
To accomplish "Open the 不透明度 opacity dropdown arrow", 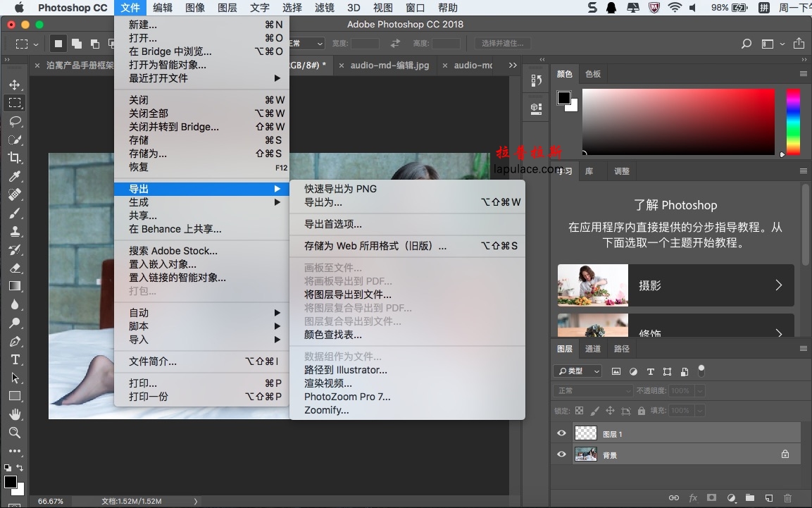I will click(x=700, y=391).
